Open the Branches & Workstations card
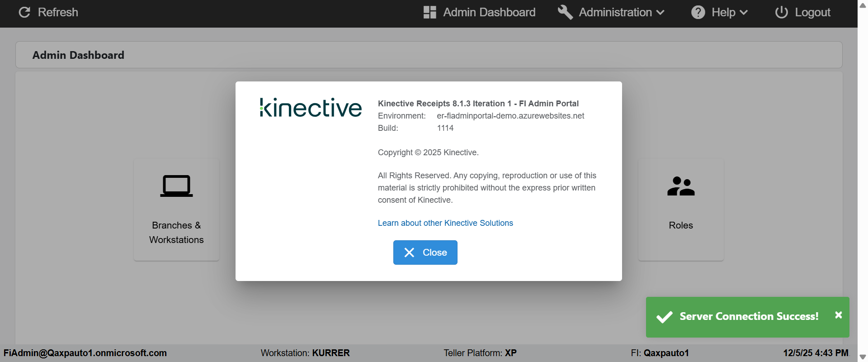This screenshot has height=362, width=868. [176, 210]
